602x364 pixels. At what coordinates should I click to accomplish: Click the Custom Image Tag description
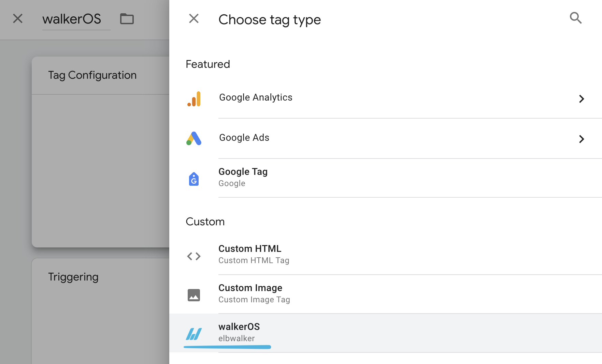[254, 300]
